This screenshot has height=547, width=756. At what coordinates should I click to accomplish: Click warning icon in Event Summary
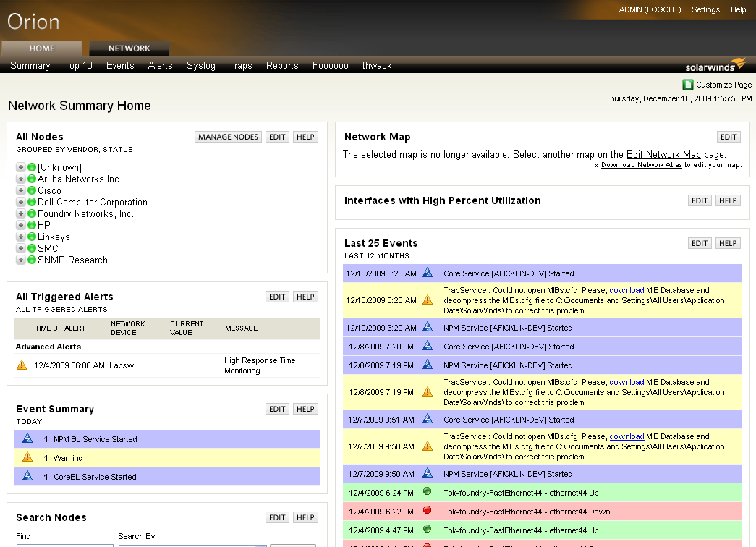pyautogui.click(x=27, y=457)
